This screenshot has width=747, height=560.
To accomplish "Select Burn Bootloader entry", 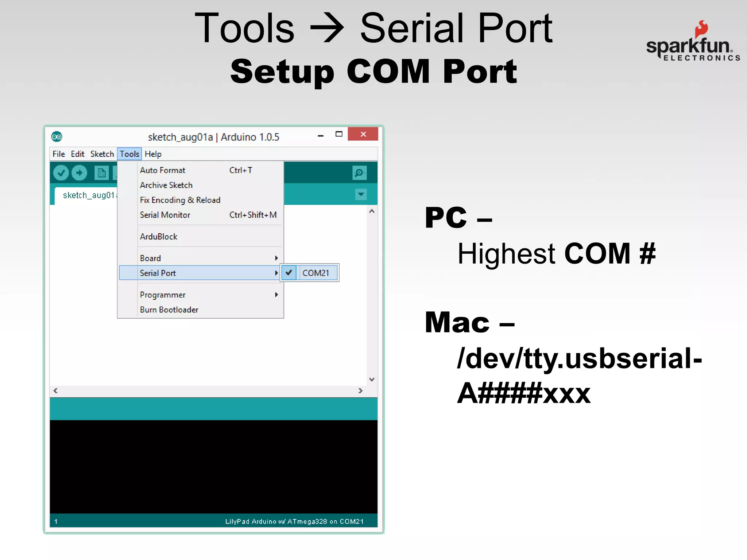I will pos(201,310).
